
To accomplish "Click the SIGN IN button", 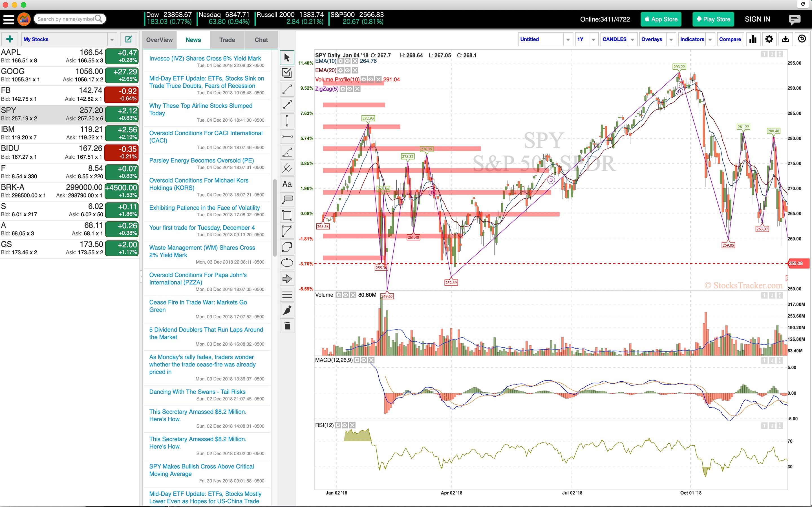I will (757, 19).
